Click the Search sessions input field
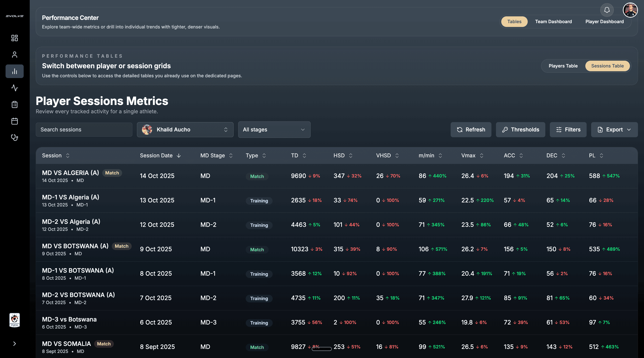The width and height of the screenshot is (644, 358). point(84,130)
